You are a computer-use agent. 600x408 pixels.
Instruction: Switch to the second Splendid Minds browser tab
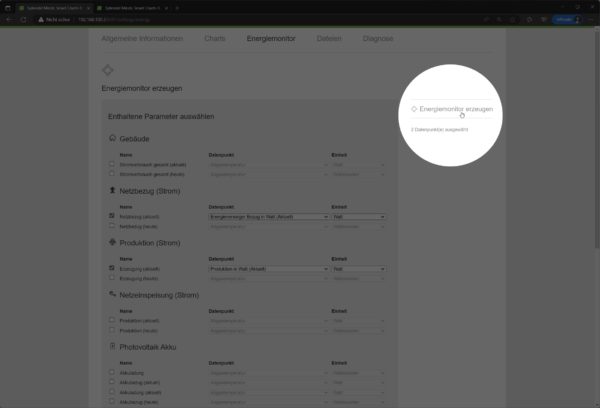(132, 8)
